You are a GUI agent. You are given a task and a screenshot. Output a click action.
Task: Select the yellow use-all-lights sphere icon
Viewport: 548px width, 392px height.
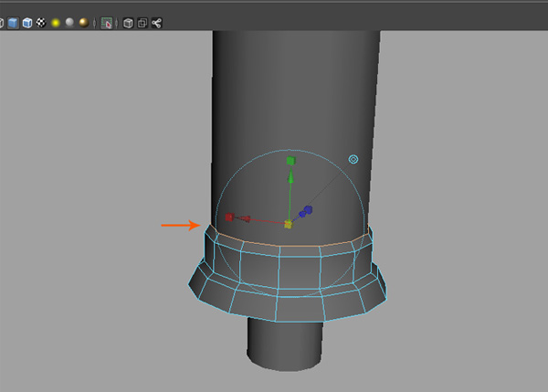55,23
